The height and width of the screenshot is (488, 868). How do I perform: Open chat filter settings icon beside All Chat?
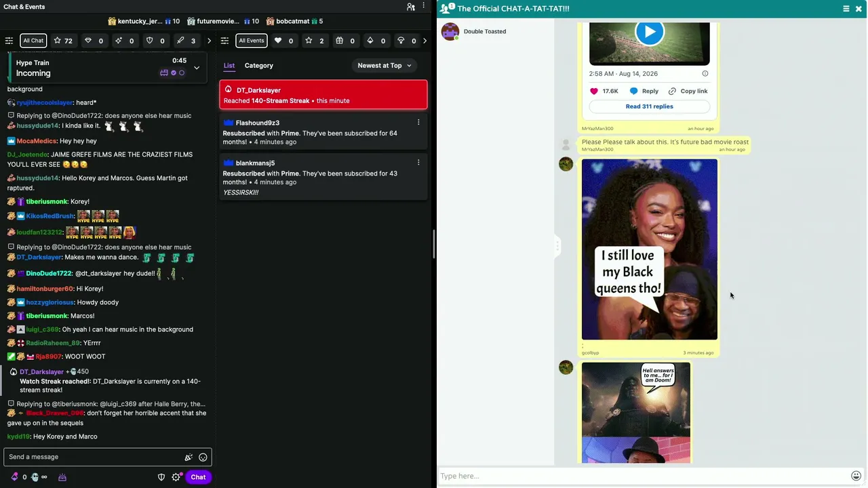pyautogui.click(x=9, y=41)
